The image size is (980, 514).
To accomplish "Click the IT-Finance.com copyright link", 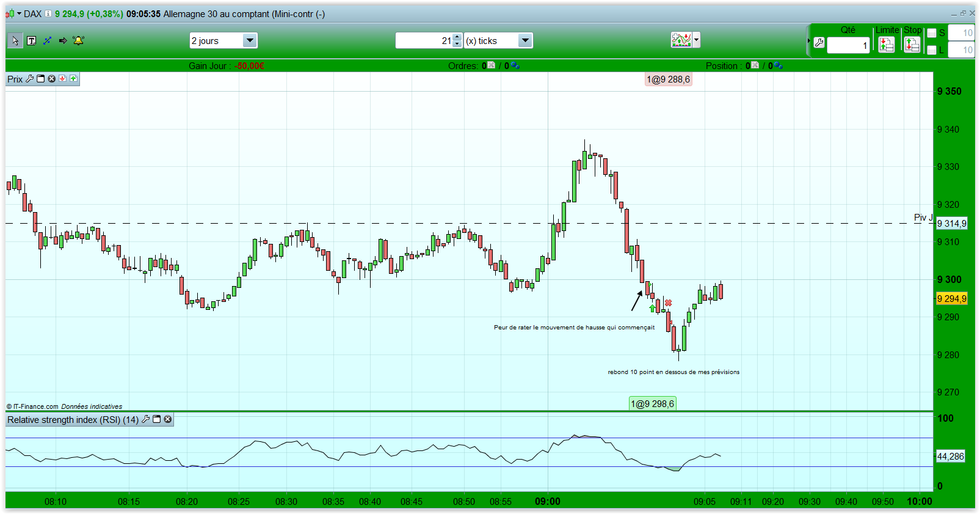I will click(32, 406).
